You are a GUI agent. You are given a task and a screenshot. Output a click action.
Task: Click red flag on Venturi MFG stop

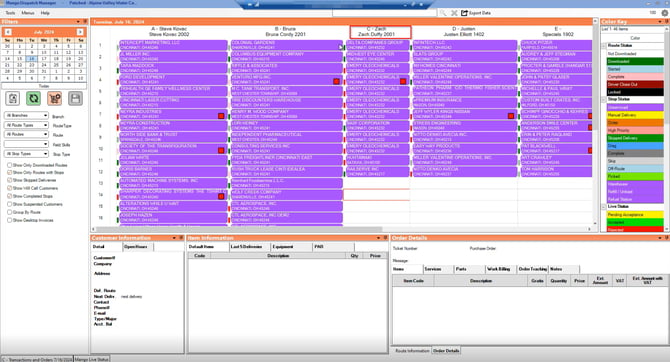point(336,81)
